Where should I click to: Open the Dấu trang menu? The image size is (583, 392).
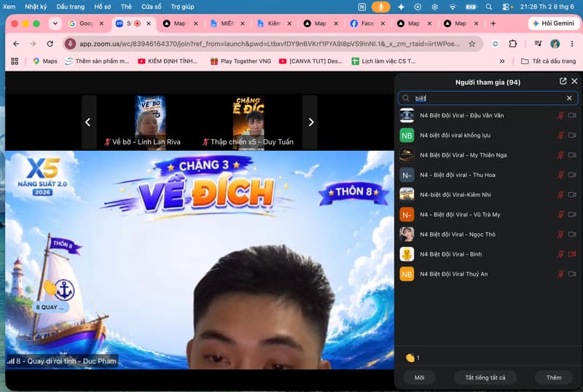(x=70, y=7)
